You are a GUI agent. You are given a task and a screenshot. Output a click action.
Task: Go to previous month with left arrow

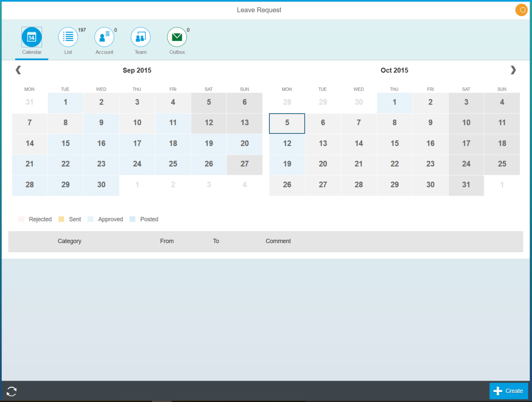coord(18,70)
